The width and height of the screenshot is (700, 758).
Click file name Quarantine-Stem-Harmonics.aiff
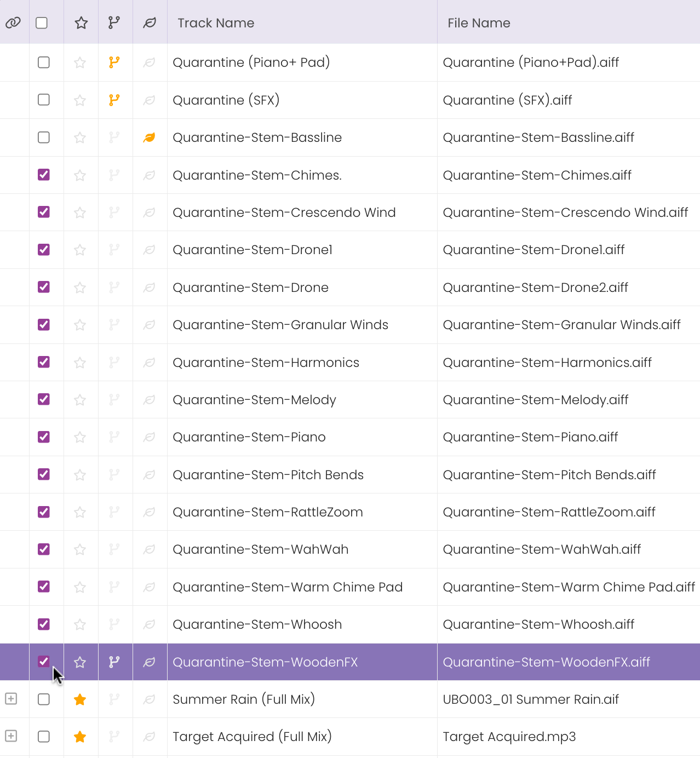tap(547, 363)
